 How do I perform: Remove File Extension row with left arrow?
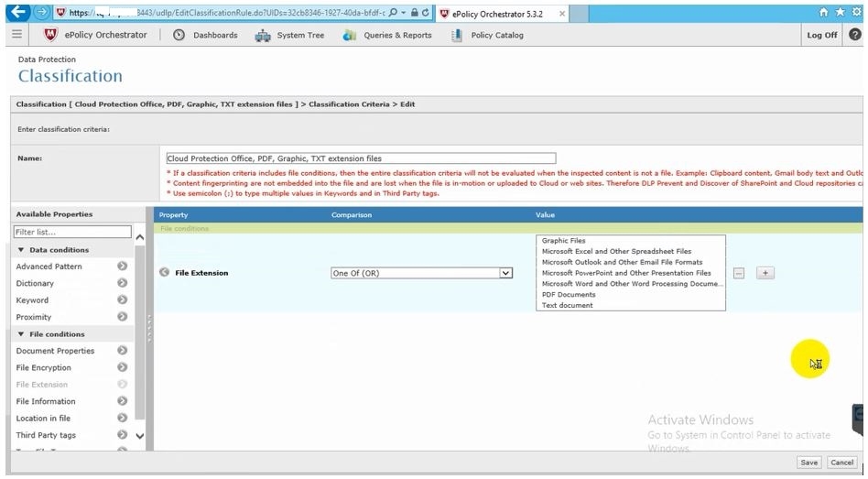(164, 272)
